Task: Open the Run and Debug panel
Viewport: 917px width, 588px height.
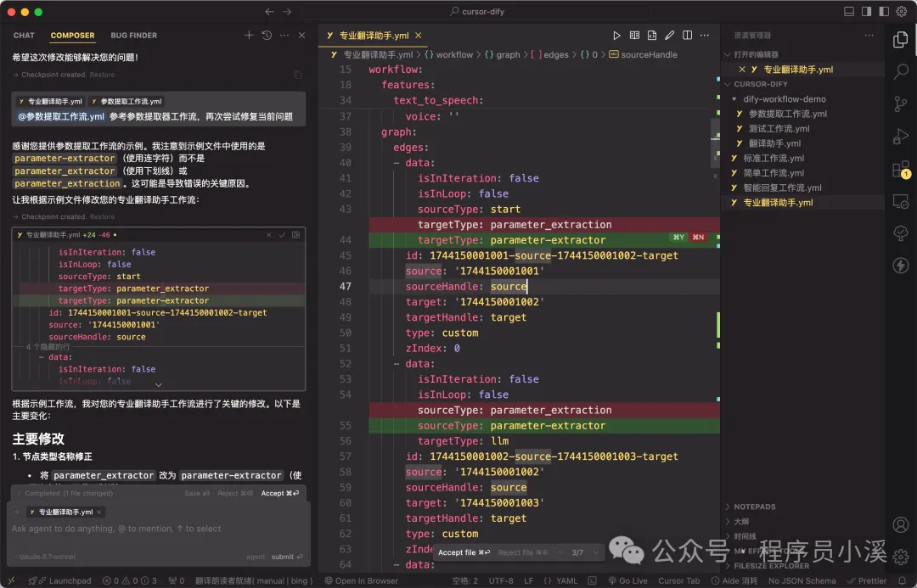Action: (x=900, y=136)
